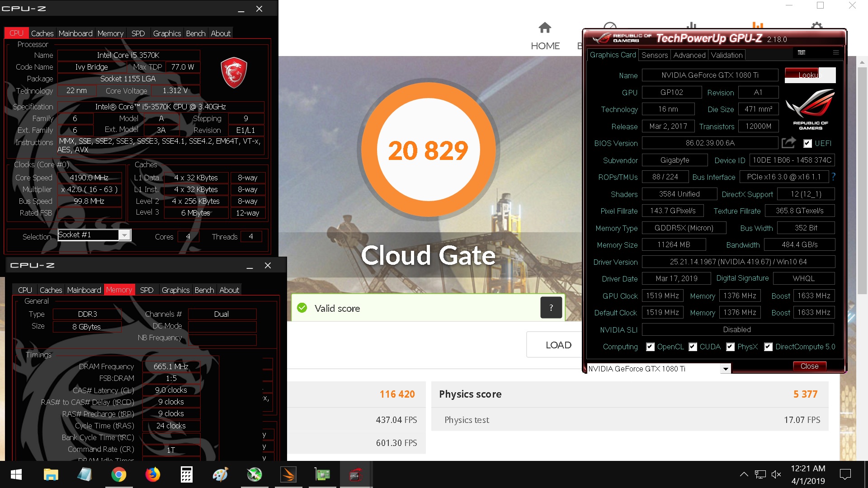
Task: Open Mainboard tab in the CPU-Z processor window
Action: coord(75,33)
